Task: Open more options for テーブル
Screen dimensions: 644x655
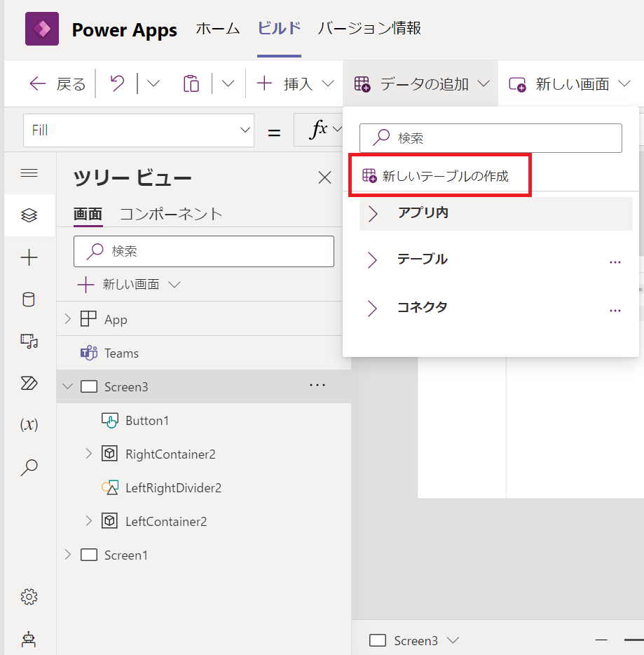Action: pos(615,262)
